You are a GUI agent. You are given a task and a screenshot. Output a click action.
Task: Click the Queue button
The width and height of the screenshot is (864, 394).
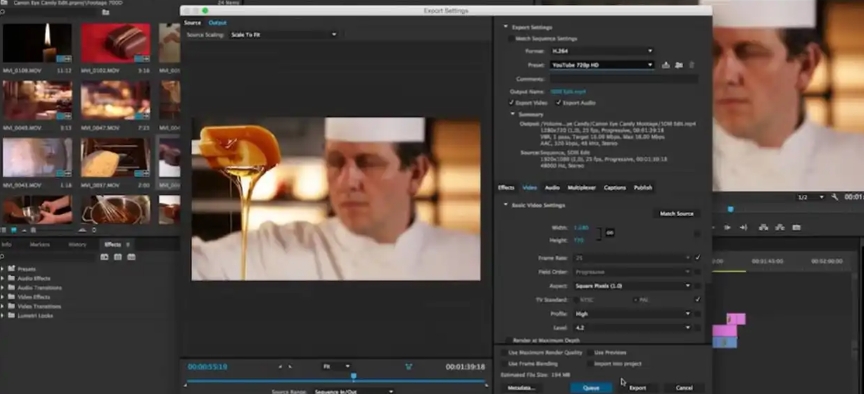tap(591, 388)
